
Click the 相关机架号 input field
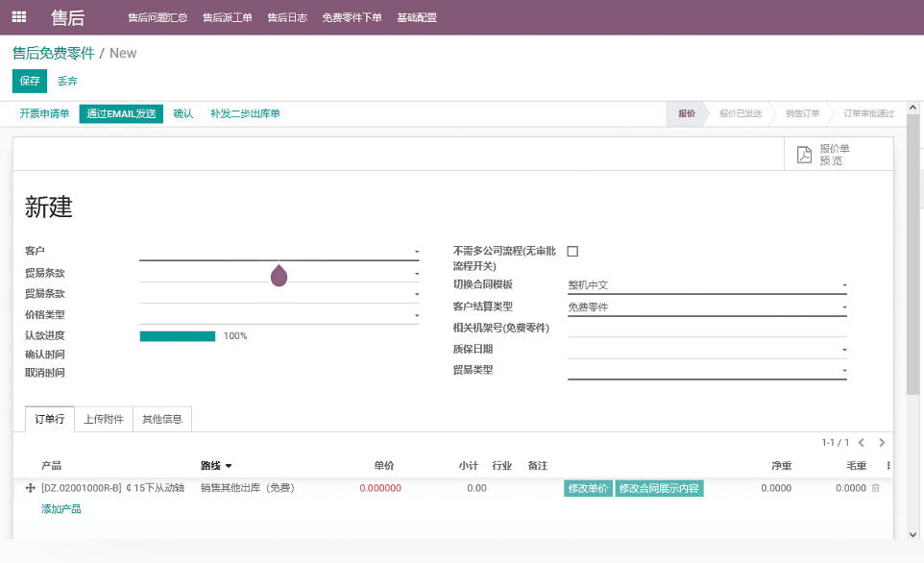tap(706, 329)
